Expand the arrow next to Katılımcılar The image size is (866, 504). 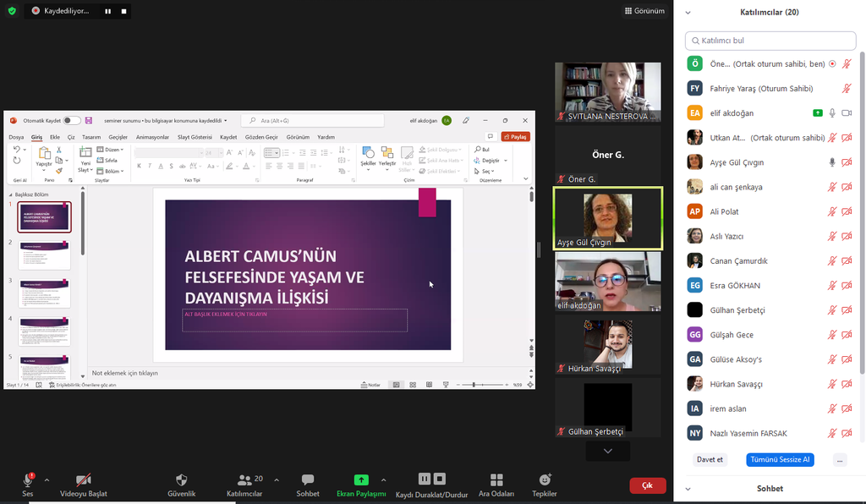pos(277,480)
